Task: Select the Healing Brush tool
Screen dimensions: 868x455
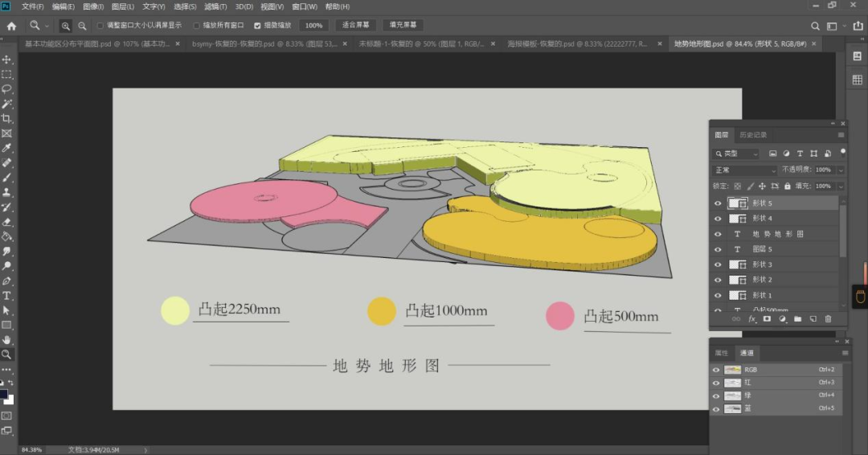Action: [6, 162]
